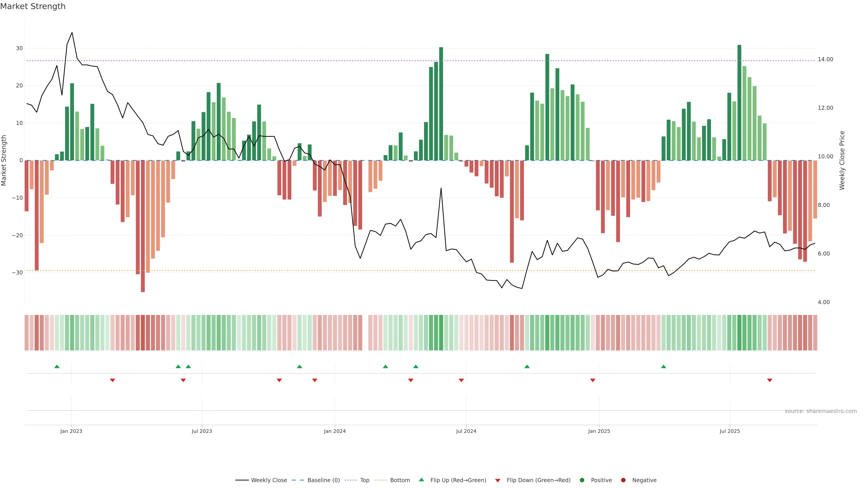Click the tallest dark green bar near Jul 2025
Screen dimensions: 868x488
click(739, 101)
